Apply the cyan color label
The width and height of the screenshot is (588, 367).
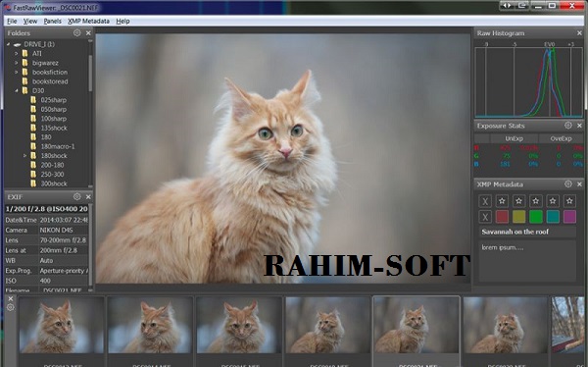click(553, 217)
